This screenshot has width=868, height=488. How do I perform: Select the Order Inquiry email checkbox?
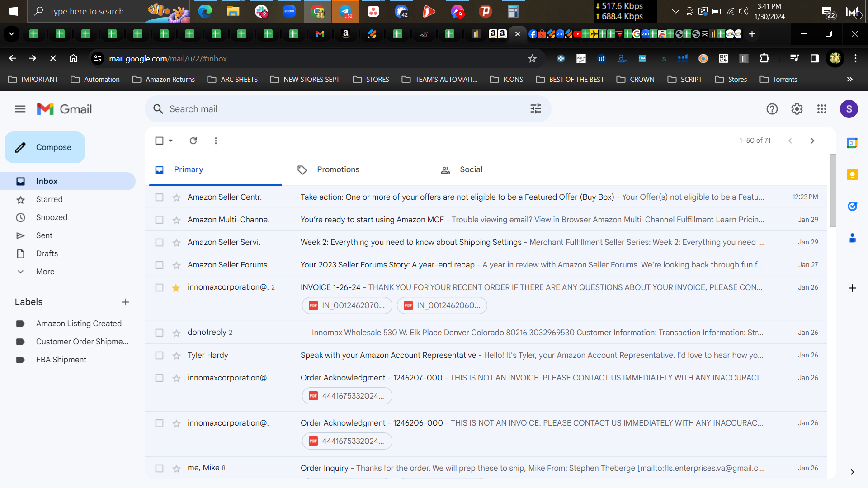159,468
